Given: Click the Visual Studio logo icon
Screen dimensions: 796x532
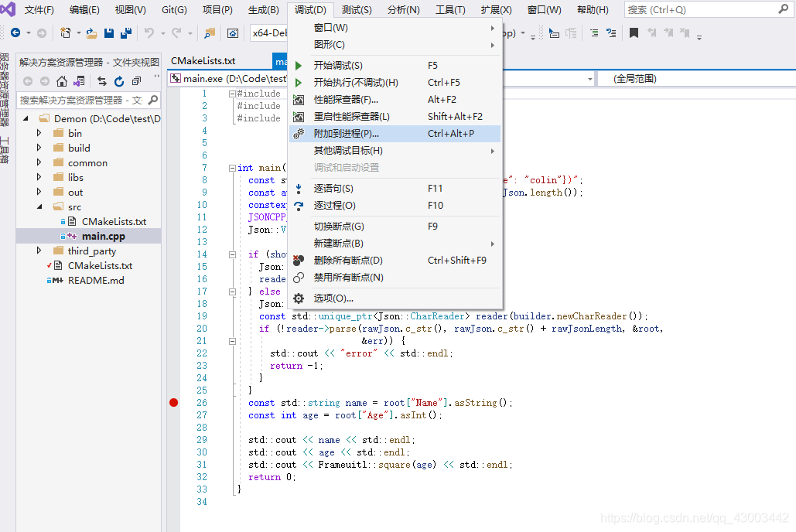Looking at the screenshot, I should click(8, 9).
